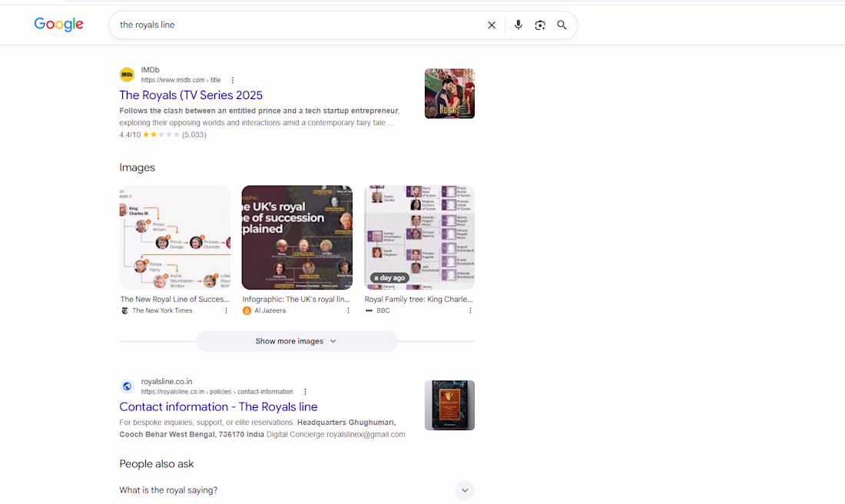Viewport: 845px width, 504px height.
Task: Click 'Royal Family tree: King Charle...' caption
Action: tap(418, 299)
